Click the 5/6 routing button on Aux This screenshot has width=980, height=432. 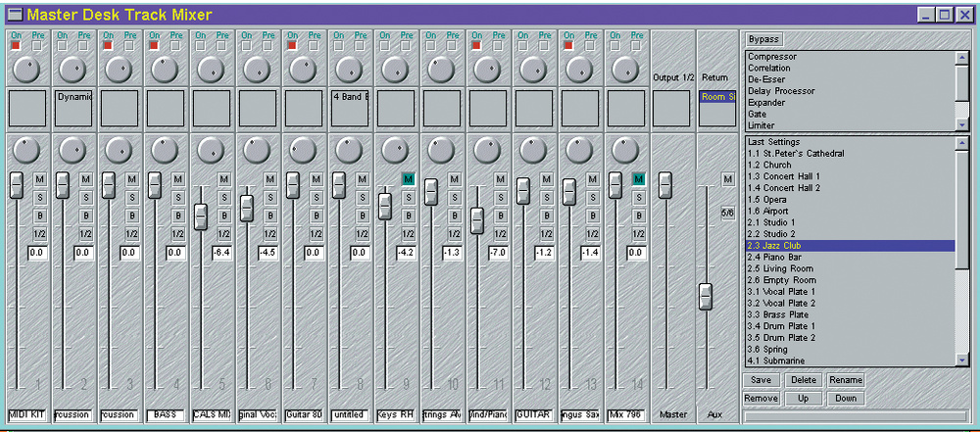[x=727, y=214]
